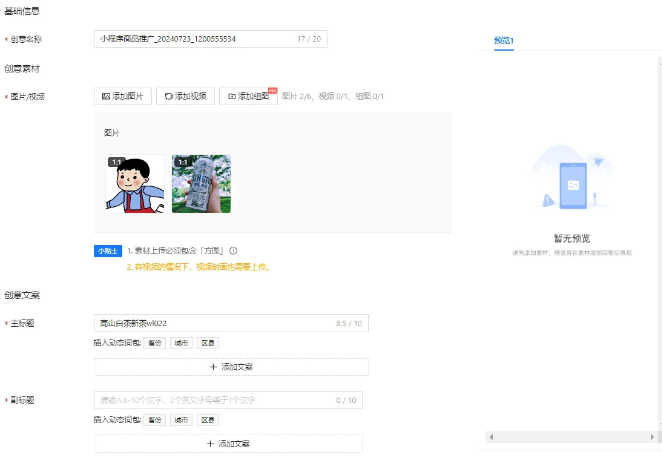Insert 区县 word pack under 副标题
Viewport: 662px width, 456px height.
[208, 420]
